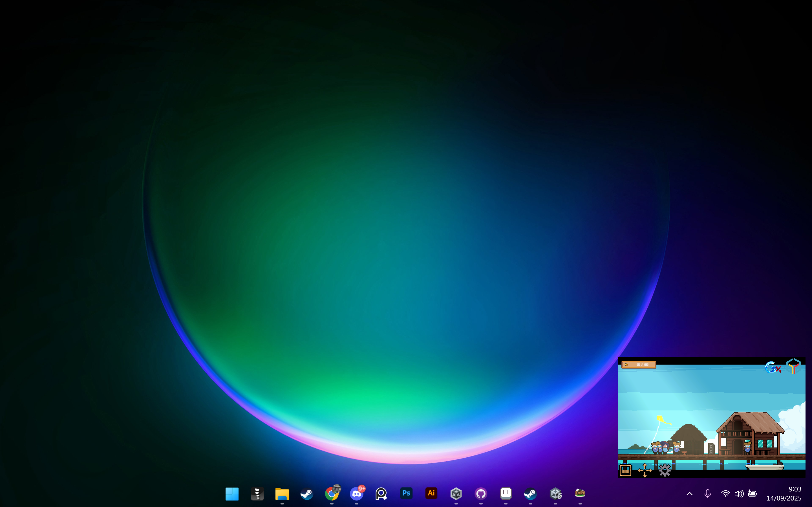Open the clock and date flyout
The height and width of the screenshot is (507, 812).
tap(784, 493)
